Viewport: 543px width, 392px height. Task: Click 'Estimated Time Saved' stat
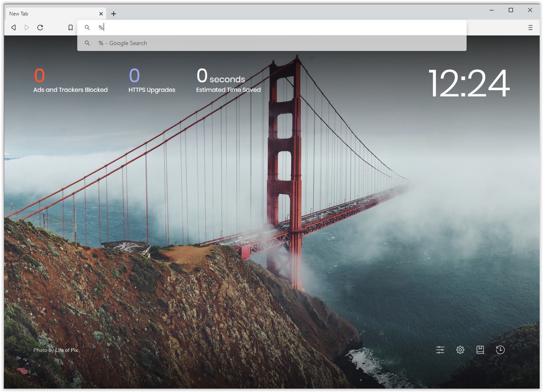(x=228, y=81)
